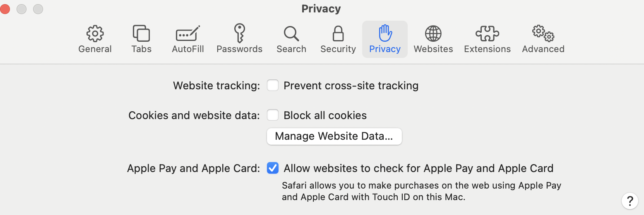This screenshot has width=644, height=215.
Task: Uncheck Allow websites to check for Apple Pay
Action: coord(273,168)
